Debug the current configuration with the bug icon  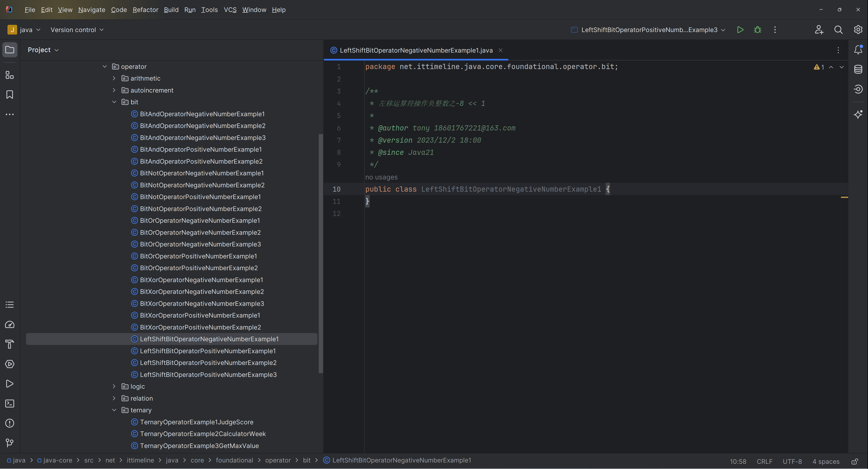758,30
